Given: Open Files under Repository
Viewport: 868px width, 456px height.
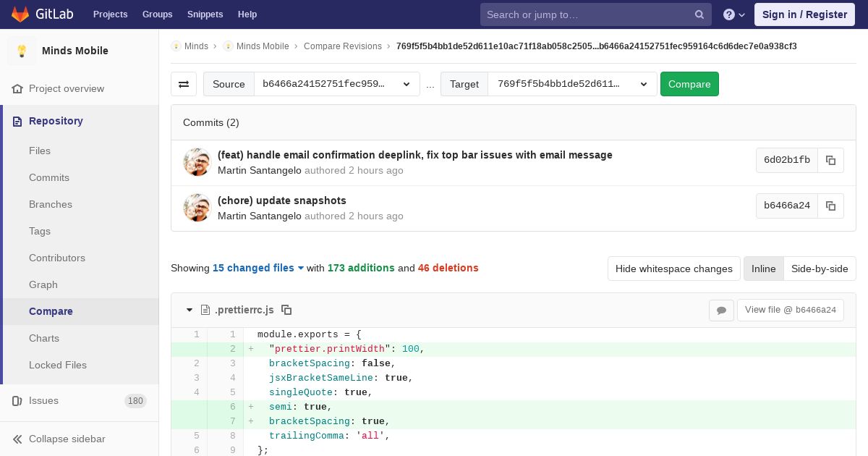Looking at the screenshot, I should point(40,151).
